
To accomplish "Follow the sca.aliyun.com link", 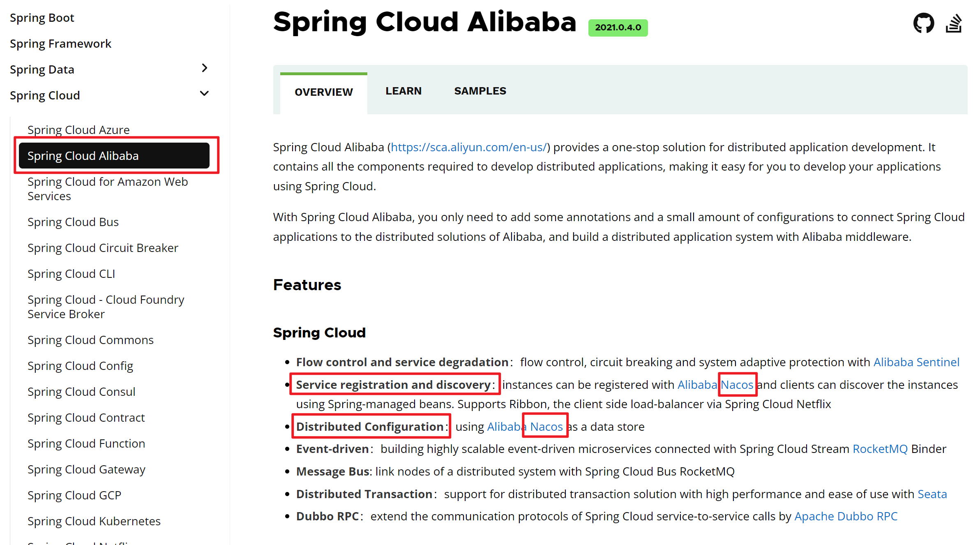I will pos(469,147).
